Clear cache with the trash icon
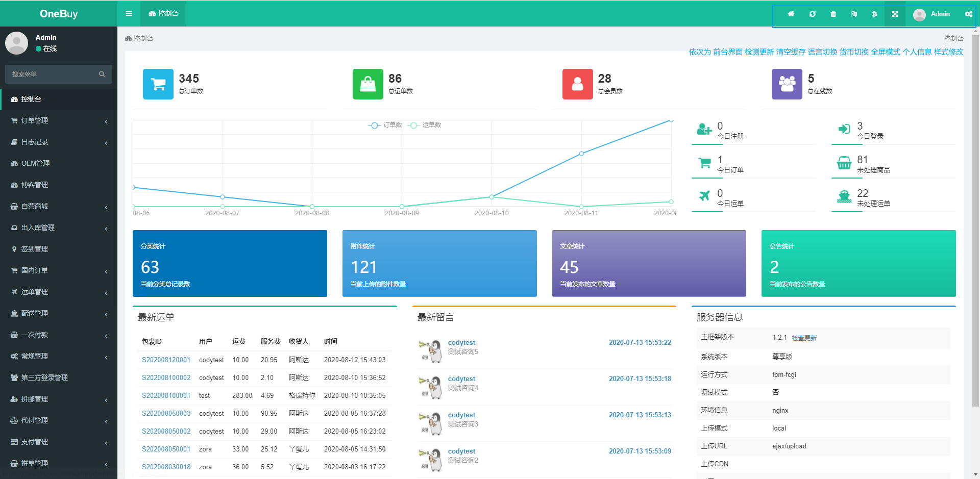980x479 pixels. pyautogui.click(x=833, y=14)
